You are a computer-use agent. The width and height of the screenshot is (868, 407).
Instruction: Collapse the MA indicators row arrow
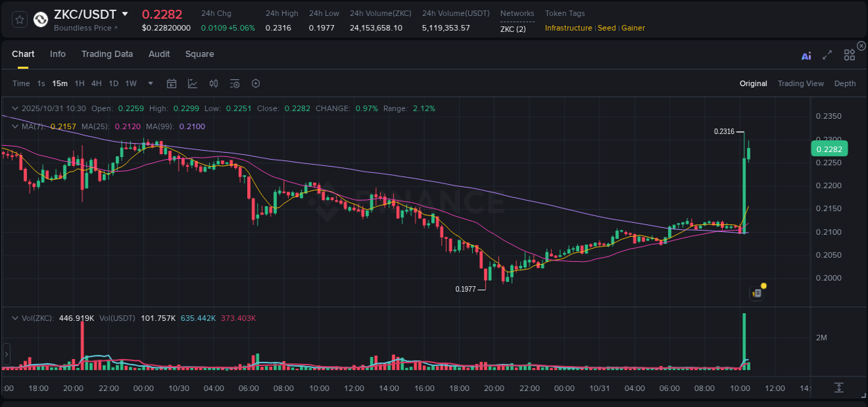15,126
